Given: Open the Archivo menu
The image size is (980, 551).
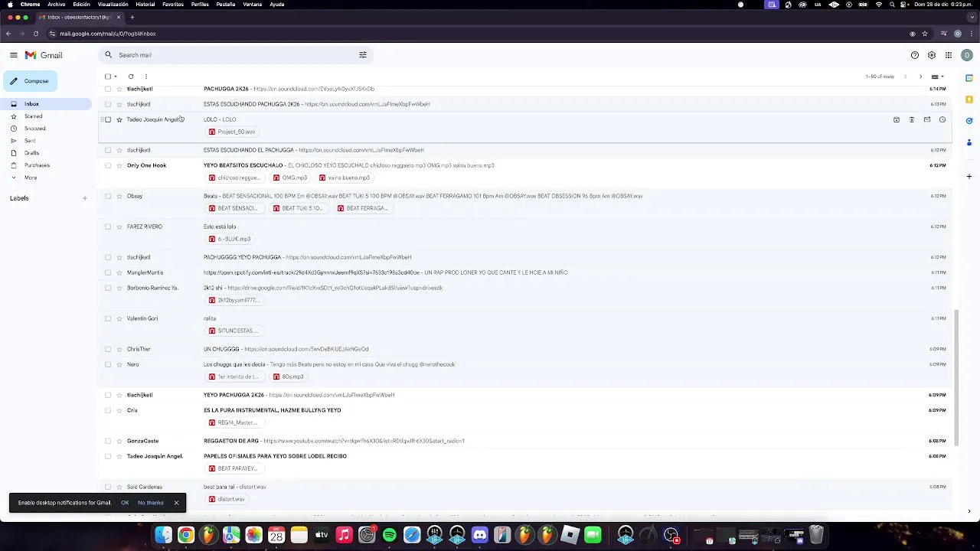Looking at the screenshot, I should pyautogui.click(x=56, y=4).
